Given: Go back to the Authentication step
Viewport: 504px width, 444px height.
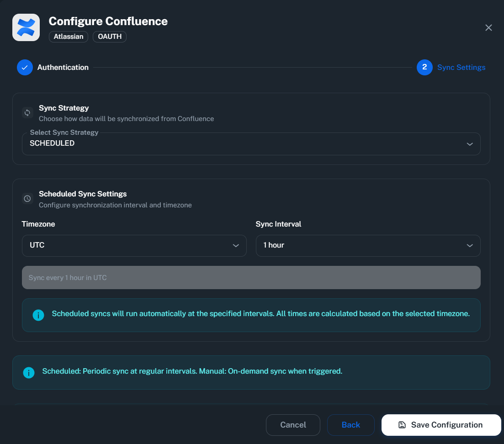Looking at the screenshot, I should click(x=63, y=67).
